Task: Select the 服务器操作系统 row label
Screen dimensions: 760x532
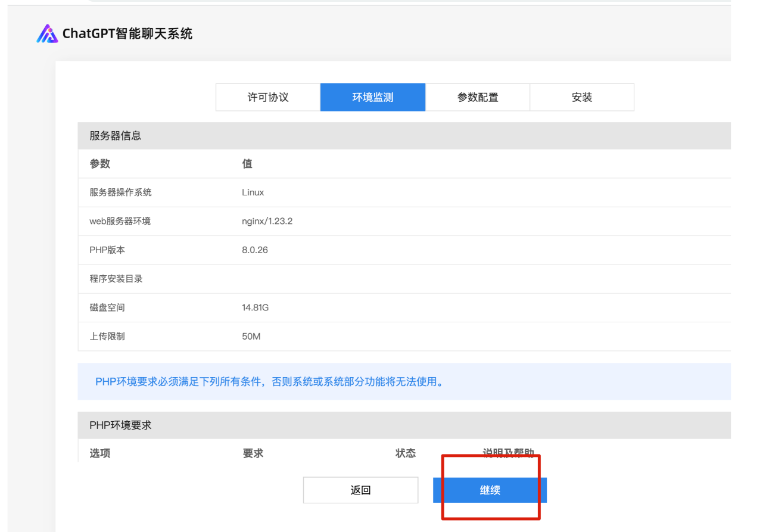Action: [121, 192]
